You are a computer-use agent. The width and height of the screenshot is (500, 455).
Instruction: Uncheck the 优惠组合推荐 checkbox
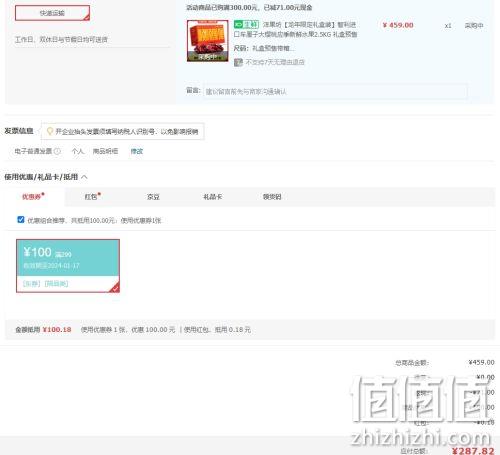21,220
